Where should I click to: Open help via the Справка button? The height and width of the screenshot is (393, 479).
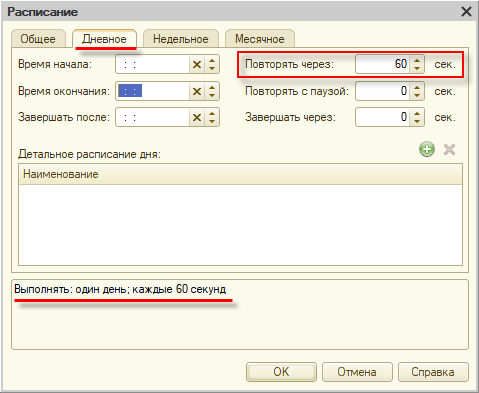(433, 372)
